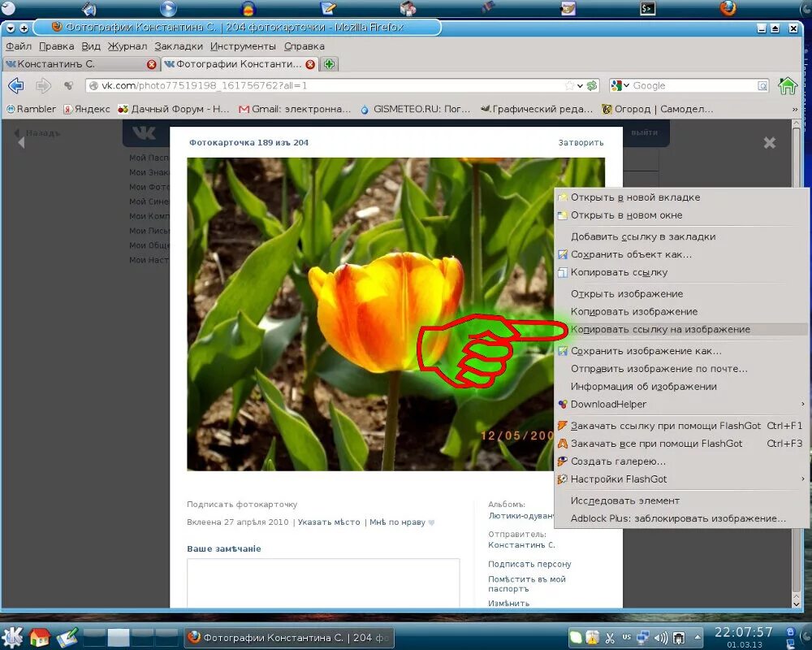The width and height of the screenshot is (812, 650).
Task: Click 'Указать мѣсто' link
Action: click(x=329, y=522)
